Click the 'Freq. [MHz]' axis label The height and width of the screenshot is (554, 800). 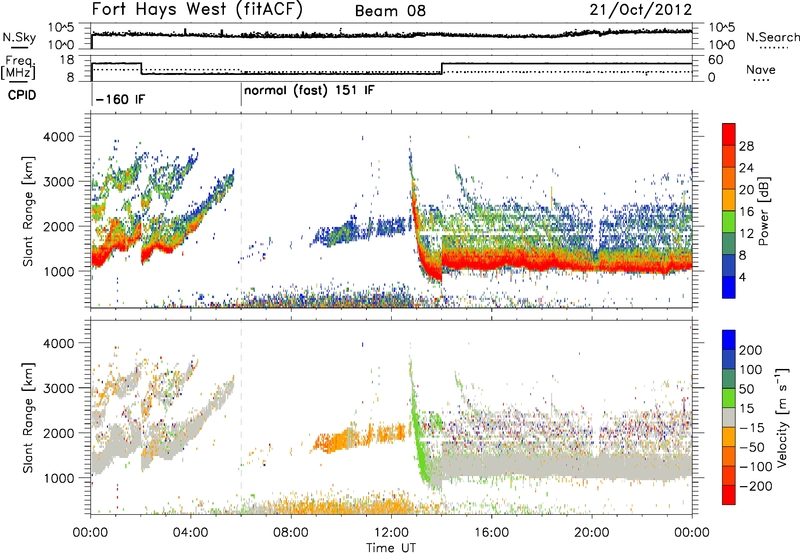18,68
